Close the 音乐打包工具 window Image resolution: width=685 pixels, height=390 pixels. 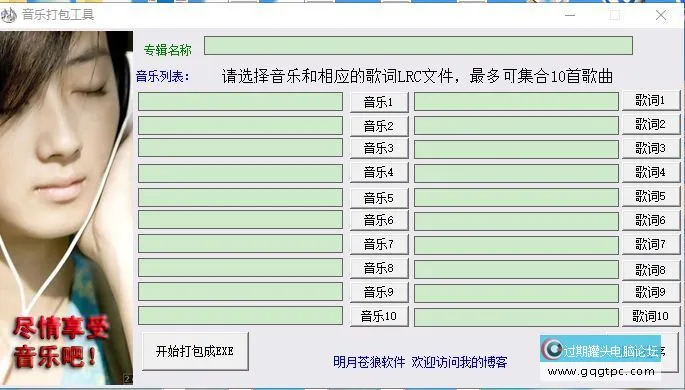(661, 15)
